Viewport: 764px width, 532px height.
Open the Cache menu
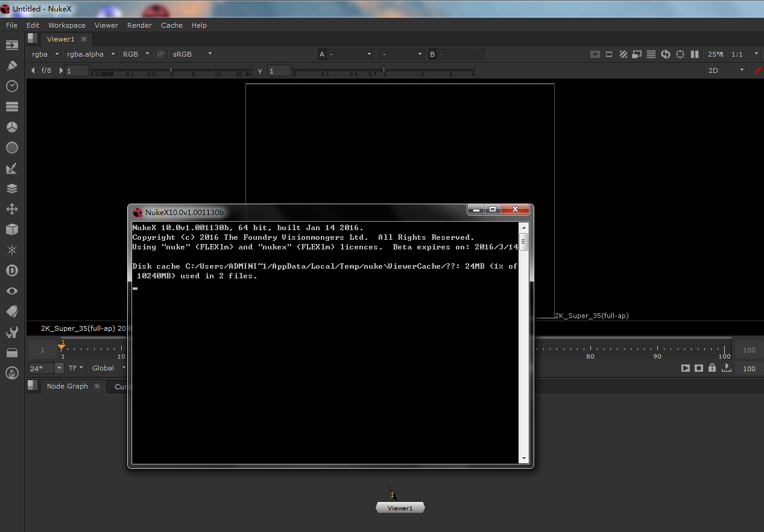(x=172, y=25)
